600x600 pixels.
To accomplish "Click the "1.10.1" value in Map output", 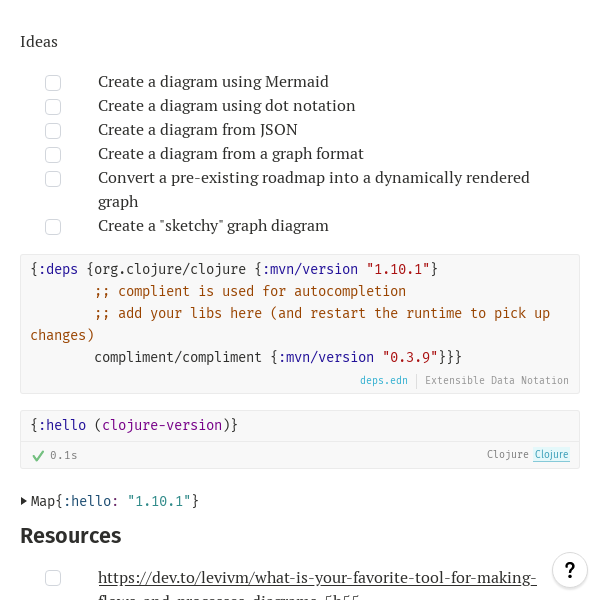I will tap(158, 501).
